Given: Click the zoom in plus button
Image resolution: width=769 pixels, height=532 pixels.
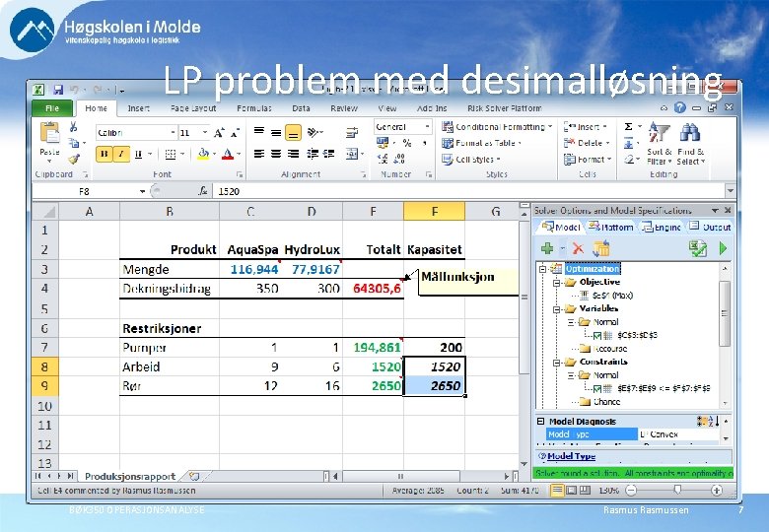Looking at the screenshot, I should pyautogui.click(x=717, y=490).
